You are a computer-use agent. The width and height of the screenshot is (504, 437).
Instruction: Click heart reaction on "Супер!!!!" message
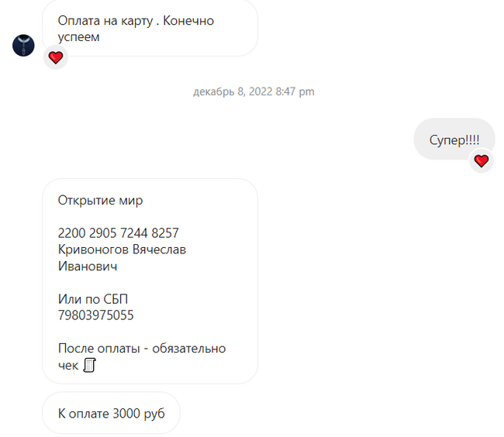(x=482, y=161)
